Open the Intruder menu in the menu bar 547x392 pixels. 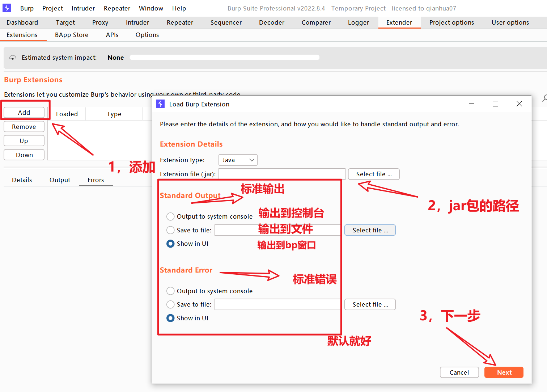(83, 8)
